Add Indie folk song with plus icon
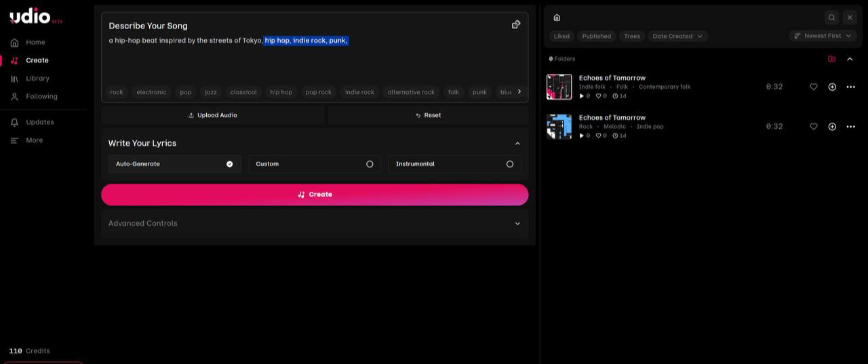 832,87
